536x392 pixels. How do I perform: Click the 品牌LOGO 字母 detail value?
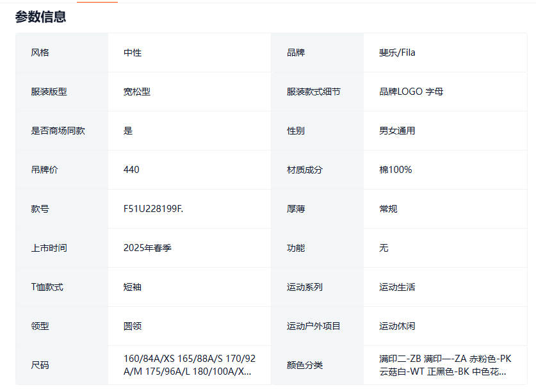tap(411, 92)
